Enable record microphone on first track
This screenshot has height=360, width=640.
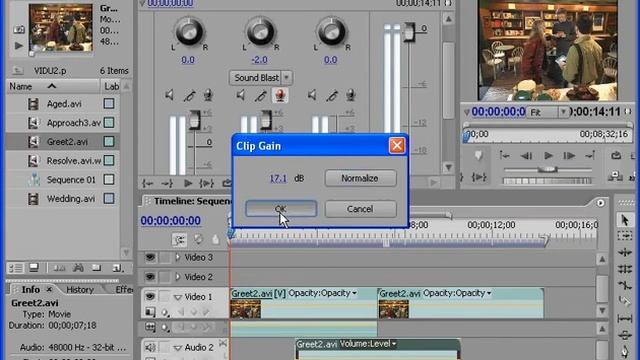click(208, 96)
